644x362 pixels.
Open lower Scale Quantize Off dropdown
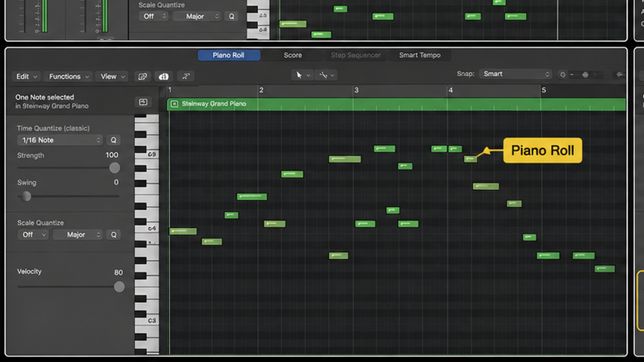33,235
